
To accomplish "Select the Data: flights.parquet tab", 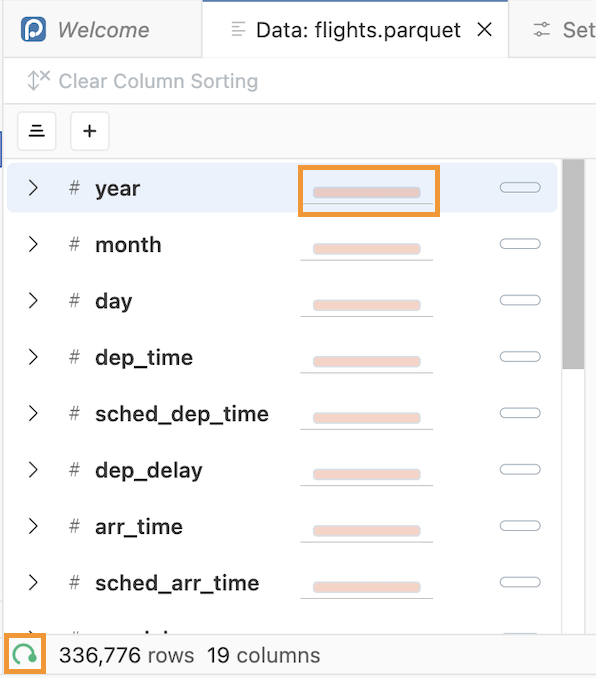I will pyautogui.click(x=358, y=30).
